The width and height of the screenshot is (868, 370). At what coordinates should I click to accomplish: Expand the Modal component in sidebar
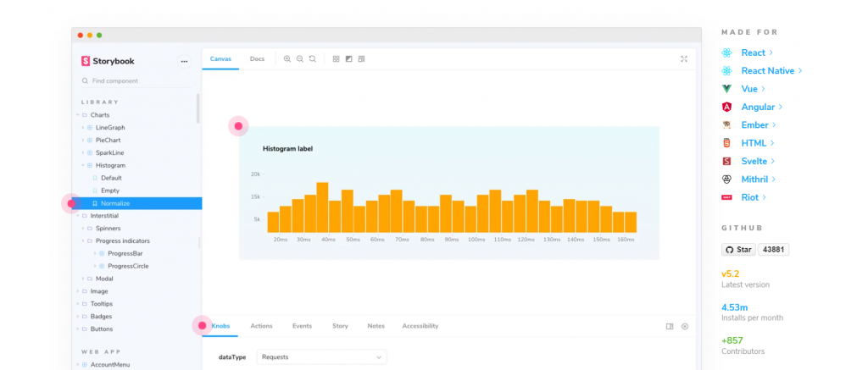[x=83, y=279]
